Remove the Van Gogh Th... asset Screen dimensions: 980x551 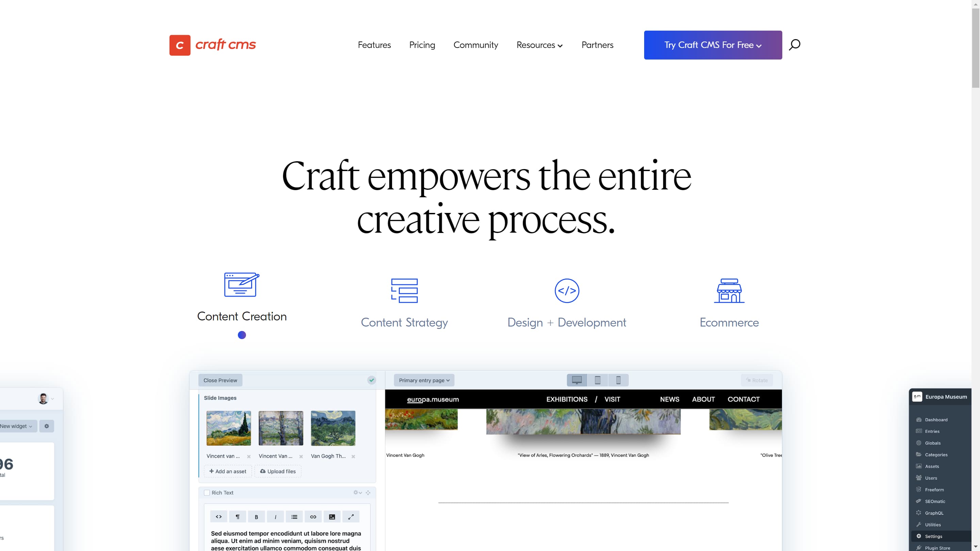[x=354, y=456]
